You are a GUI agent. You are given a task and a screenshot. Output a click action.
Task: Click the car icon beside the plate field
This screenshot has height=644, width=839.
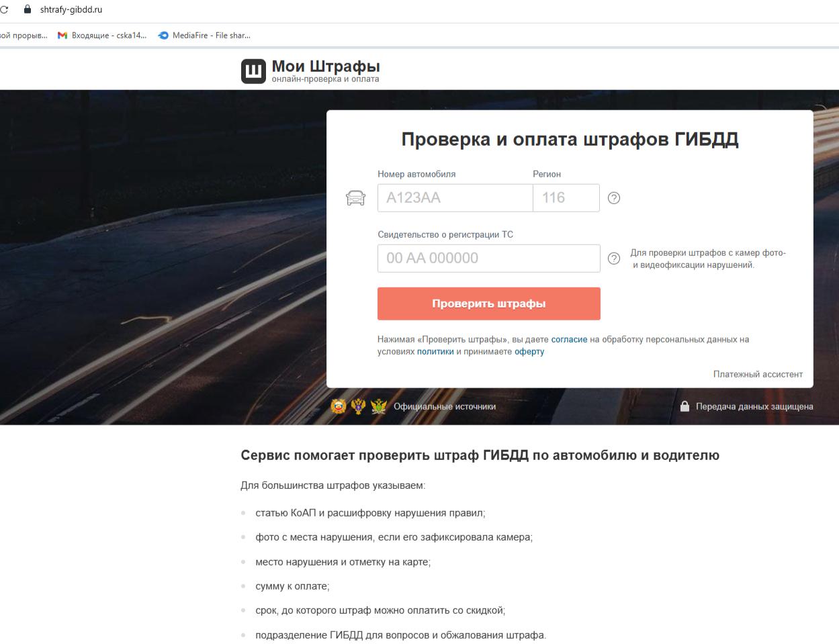point(355,198)
